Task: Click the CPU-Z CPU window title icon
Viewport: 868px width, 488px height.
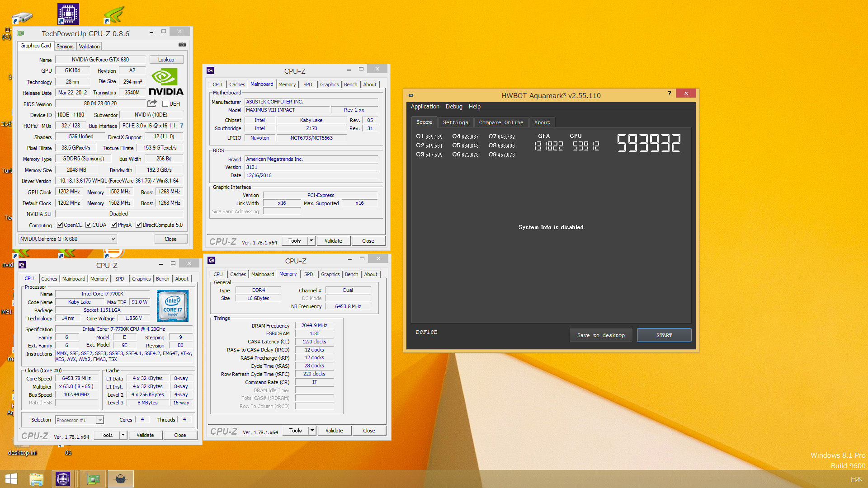Action: click(x=22, y=265)
